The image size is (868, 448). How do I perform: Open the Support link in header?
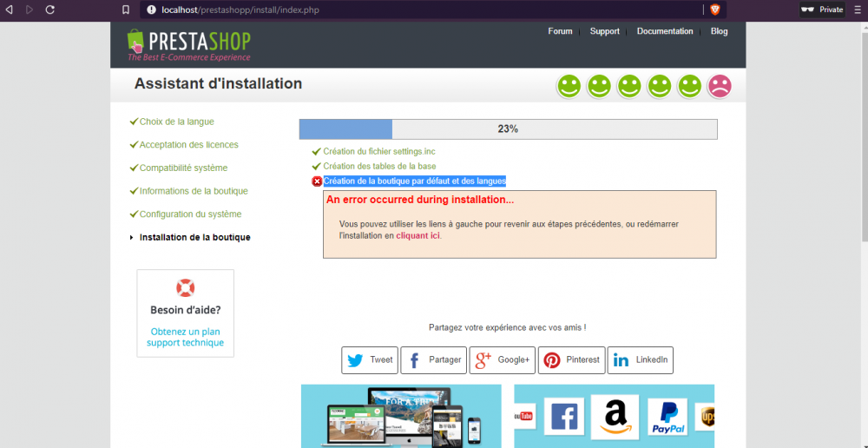[604, 31]
